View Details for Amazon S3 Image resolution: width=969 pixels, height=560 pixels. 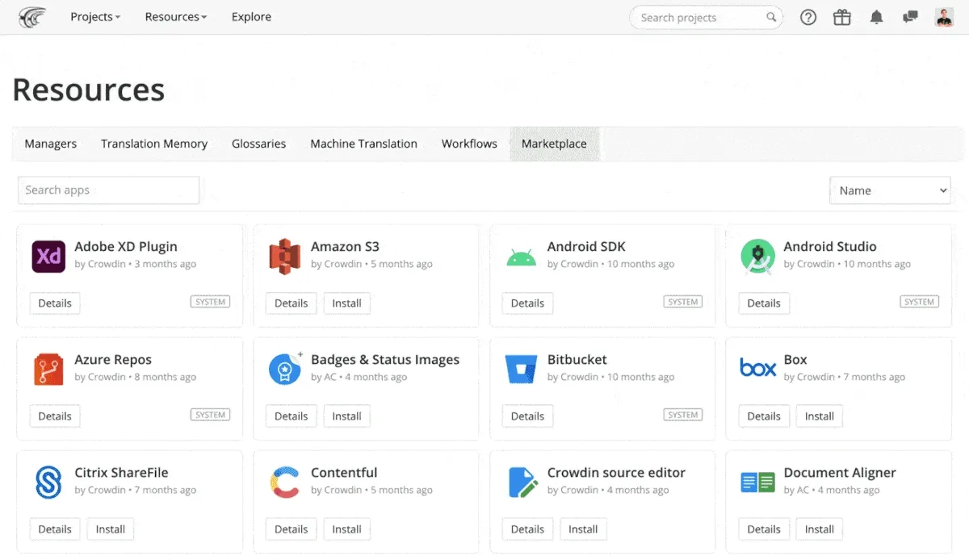point(291,303)
